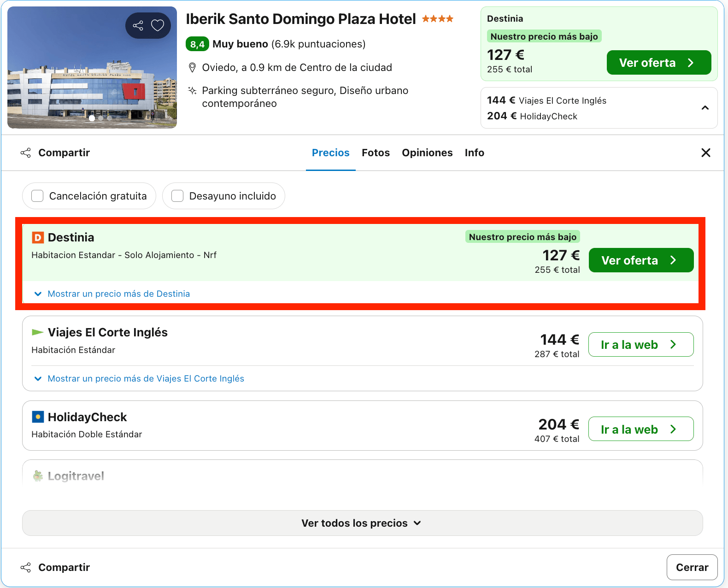Screen dimensions: 728x588
Task: View the Opiniones tab
Action: tap(428, 153)
